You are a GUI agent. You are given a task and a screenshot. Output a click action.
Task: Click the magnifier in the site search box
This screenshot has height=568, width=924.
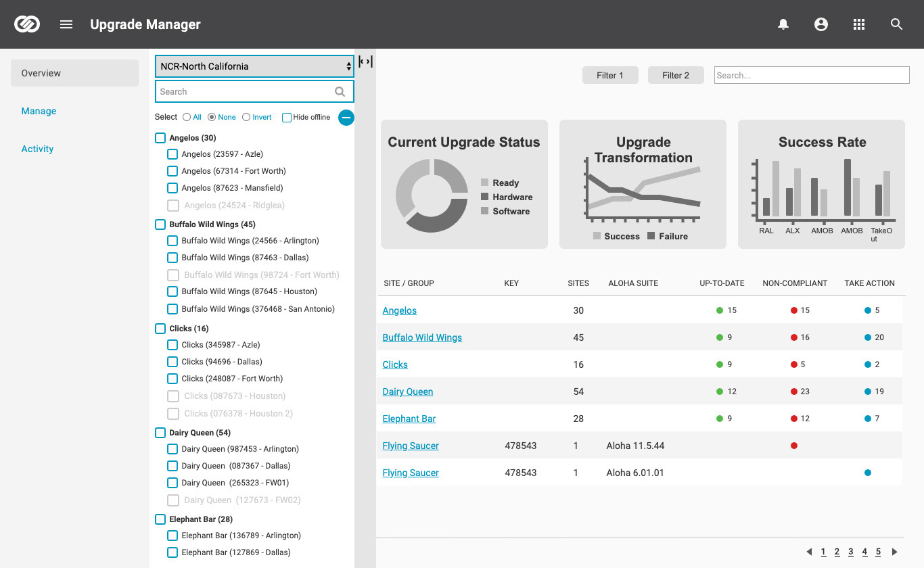(x=340, y=91)
